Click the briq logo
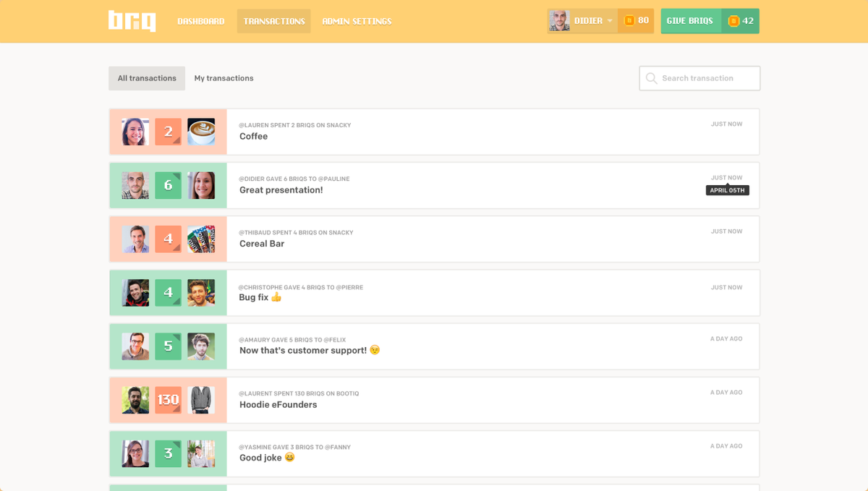 [132, 21]
